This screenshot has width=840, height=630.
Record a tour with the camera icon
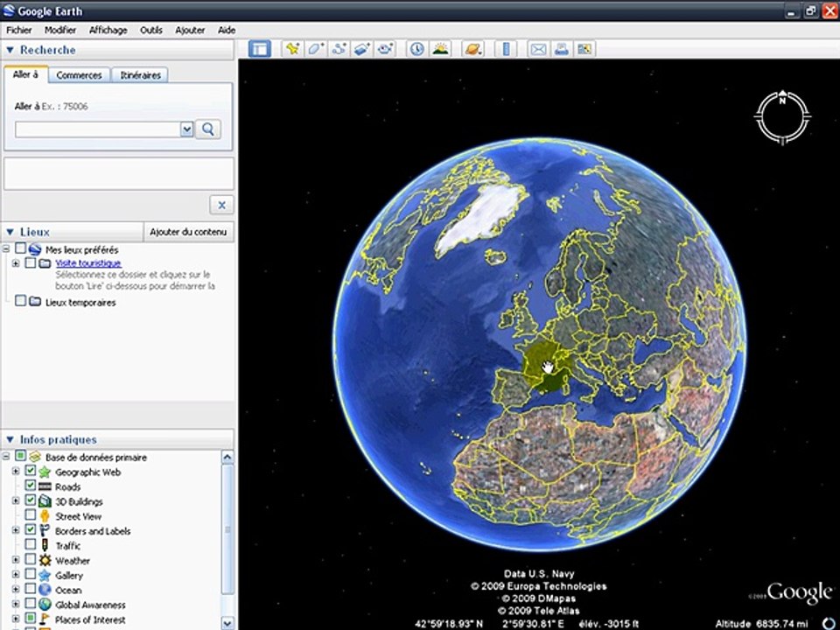point(385,49)
